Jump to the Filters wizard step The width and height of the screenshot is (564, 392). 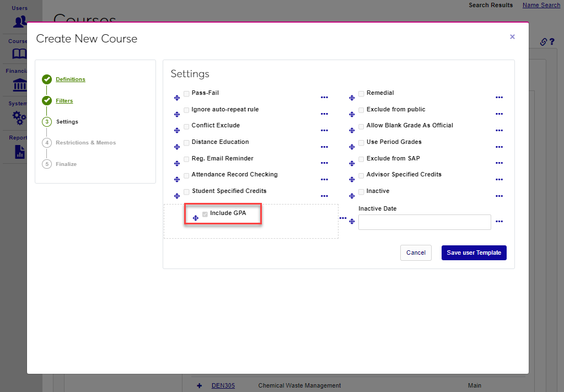click(x=64, y=101)
